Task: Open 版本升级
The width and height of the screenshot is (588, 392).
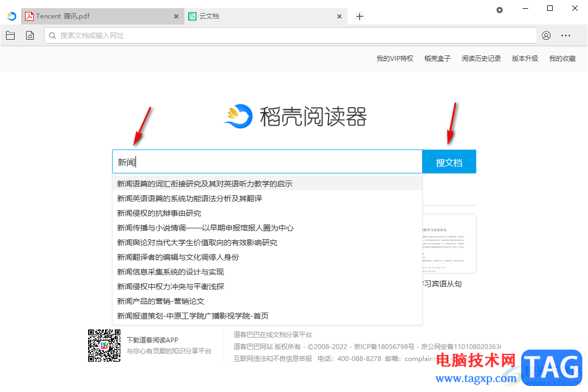Action: pos(525,59)
